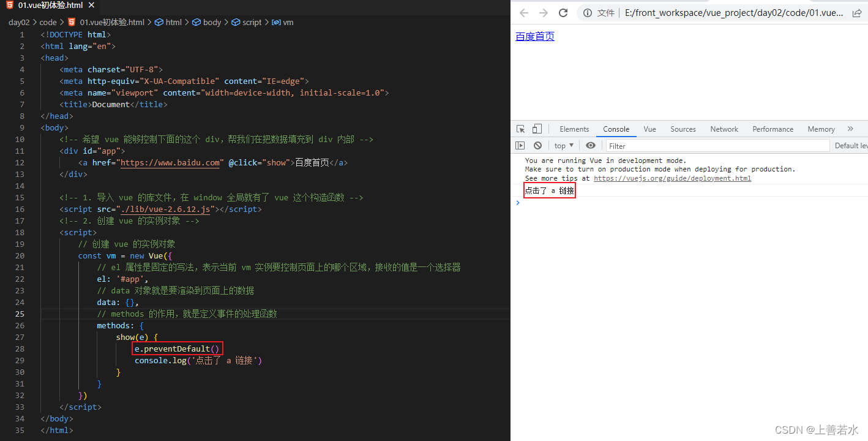This screenshot has height=441, width=868.
Task: Click the data: {} line in code
Action: click(x=118, y=303)
